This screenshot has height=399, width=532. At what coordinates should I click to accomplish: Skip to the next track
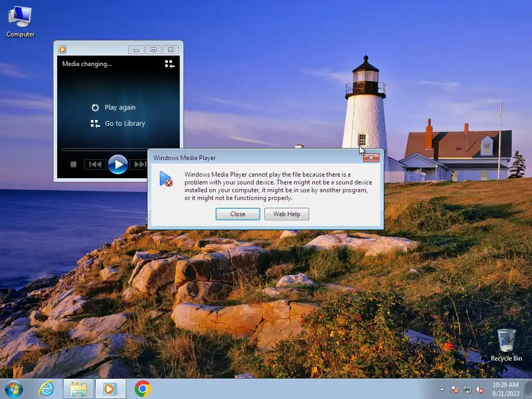point(140,165)
